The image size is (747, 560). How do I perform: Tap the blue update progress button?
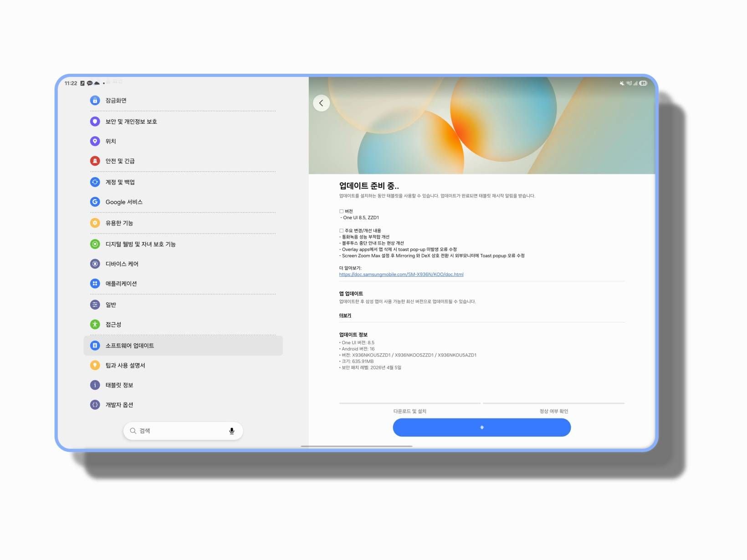[481, 428]
